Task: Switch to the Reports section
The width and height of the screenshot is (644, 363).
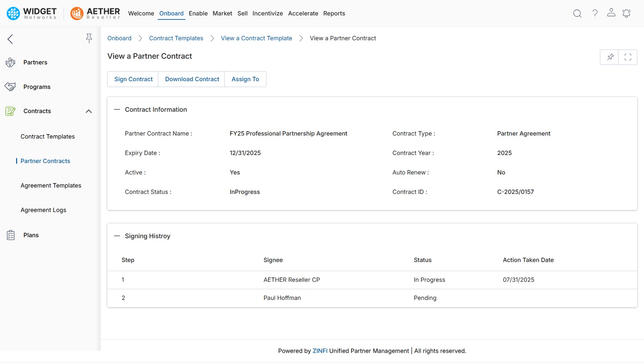Action: [x=334, y=13]
